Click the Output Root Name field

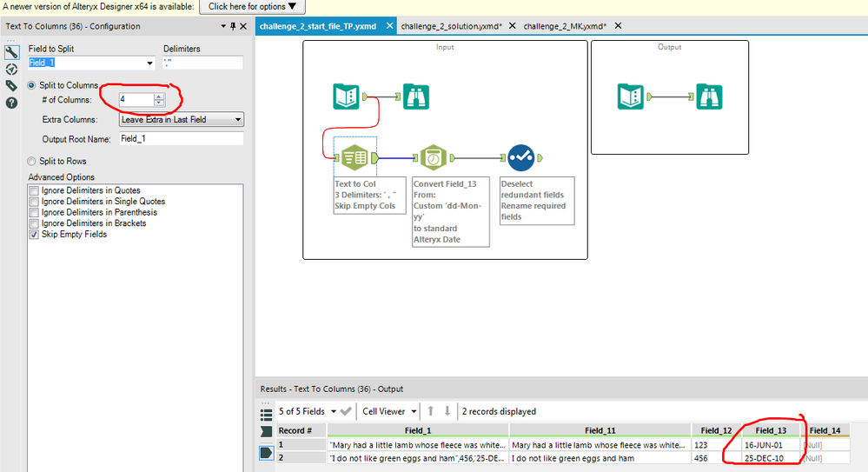click(182, 138)
